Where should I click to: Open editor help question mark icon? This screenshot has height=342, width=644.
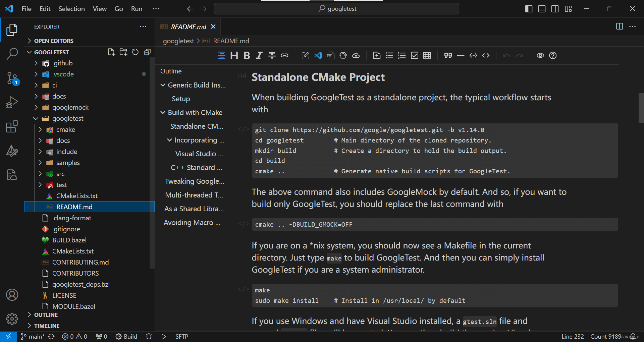point(553,56)
